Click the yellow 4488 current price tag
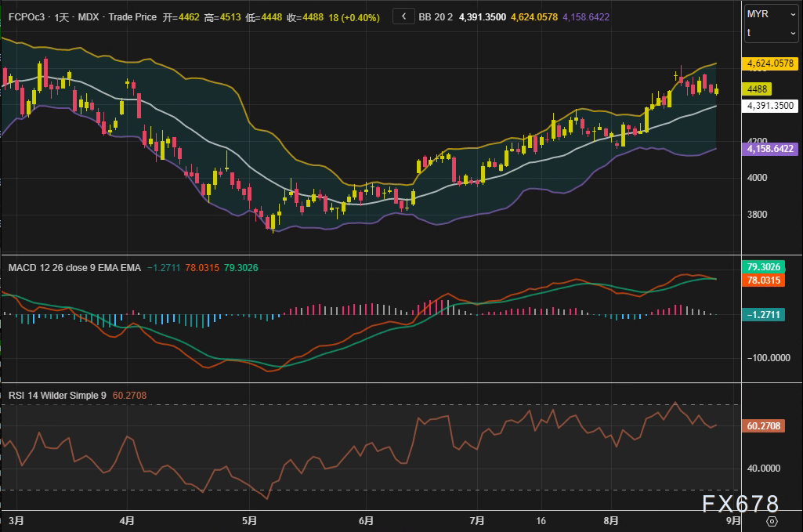The height and width of the screenshot is (532, 803). 759,90
